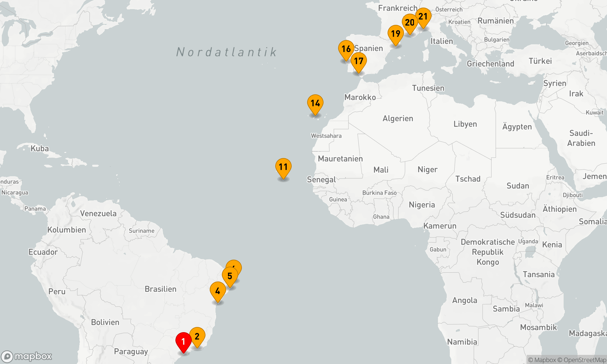Click the Suriname label
Image resolution: width=607 pixels, height=364 pixels.
pyautogui.click(x=141, y=231)
